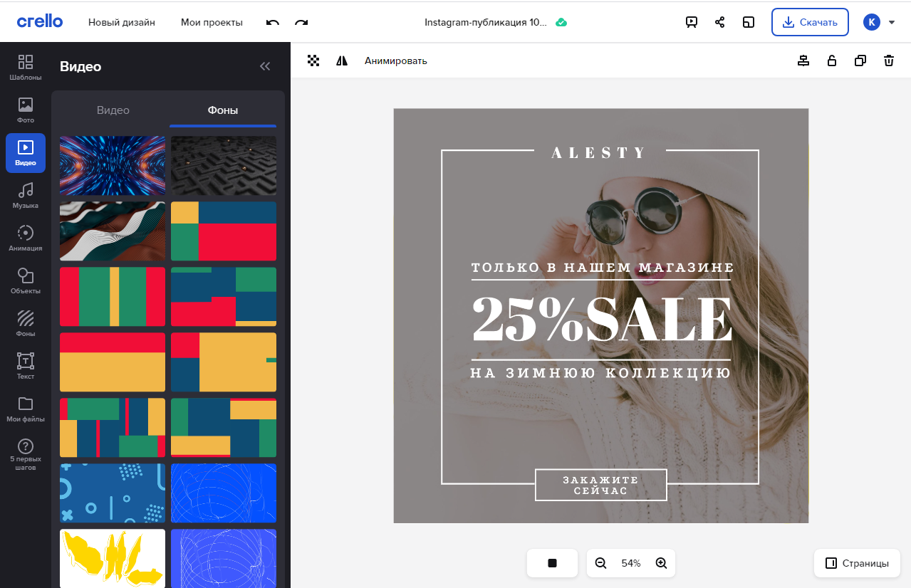Open the Фото sidebar section
The width and height of the screenshot is (911, 588).
tap(26, 110)
